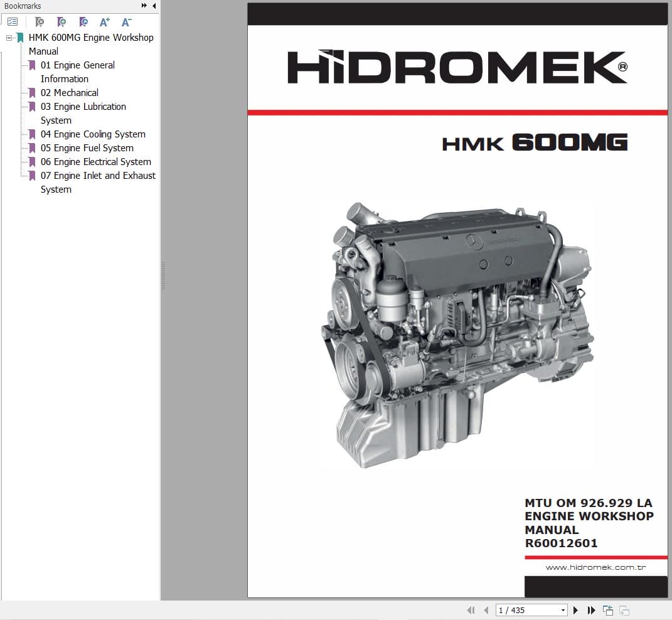Viewport: 672px width, 620px height.
Task: Click the add new bookmark icon
Action: (61, 21)
